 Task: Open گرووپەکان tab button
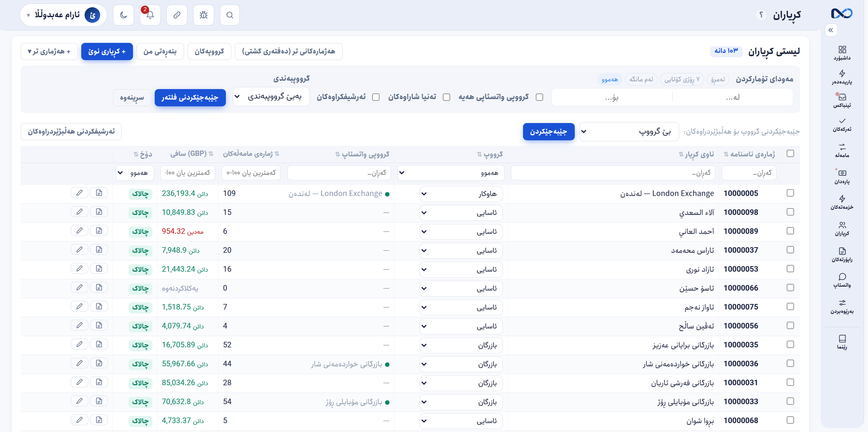209,51
